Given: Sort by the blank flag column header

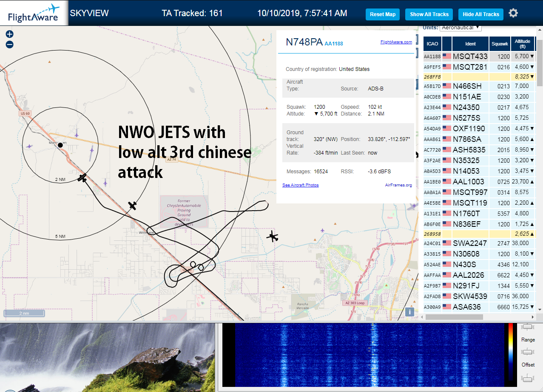Looking at the screenshot, I should (447, 43).
